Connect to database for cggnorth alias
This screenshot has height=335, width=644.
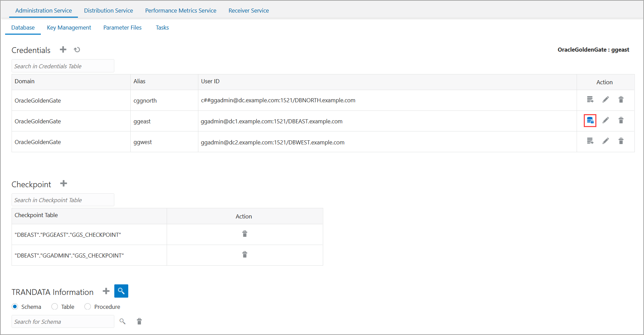(590, 100)
